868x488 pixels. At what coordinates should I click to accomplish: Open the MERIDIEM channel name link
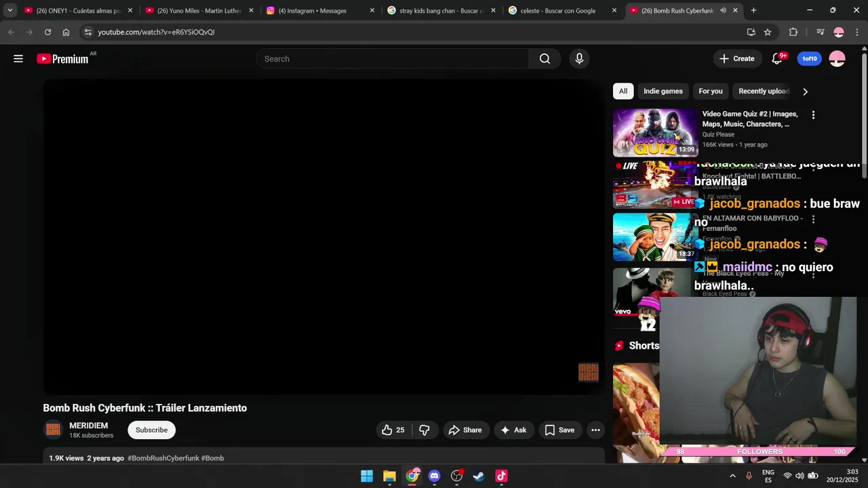point(88,426)
